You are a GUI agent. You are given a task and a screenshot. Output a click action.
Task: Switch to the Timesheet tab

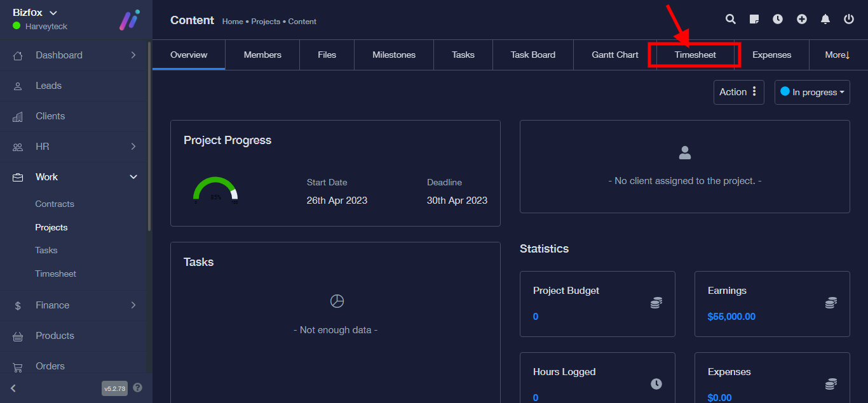point(695,55)
